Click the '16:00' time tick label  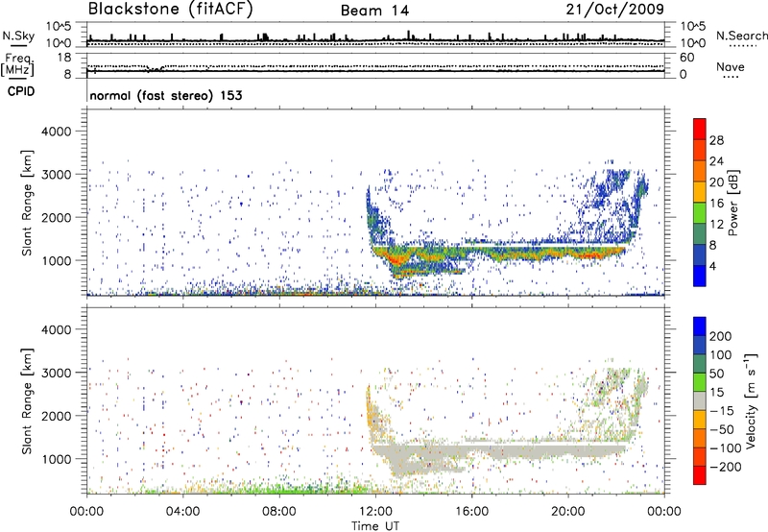pos(471,512)
